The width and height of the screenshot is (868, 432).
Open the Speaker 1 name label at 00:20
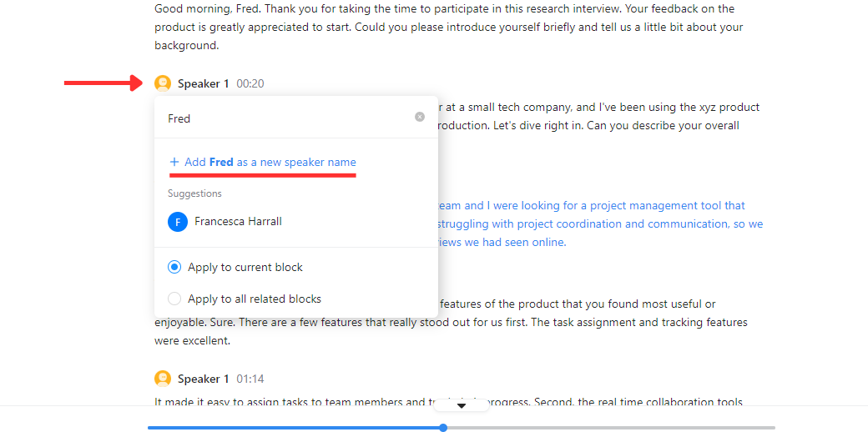click(203, 83)
